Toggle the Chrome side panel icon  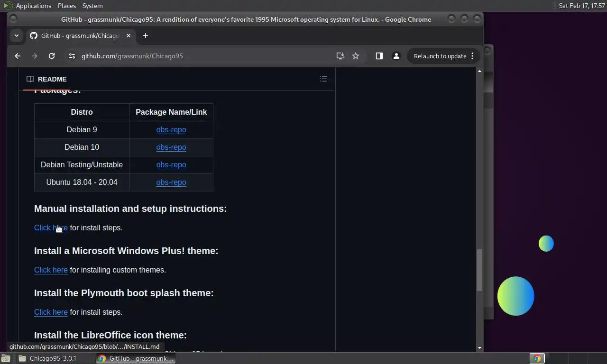click(x=379, y=56)
